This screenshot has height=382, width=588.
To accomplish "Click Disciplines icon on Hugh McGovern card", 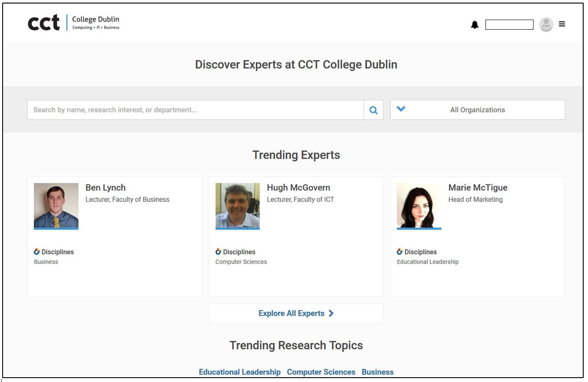I will [x=219, y=252].
